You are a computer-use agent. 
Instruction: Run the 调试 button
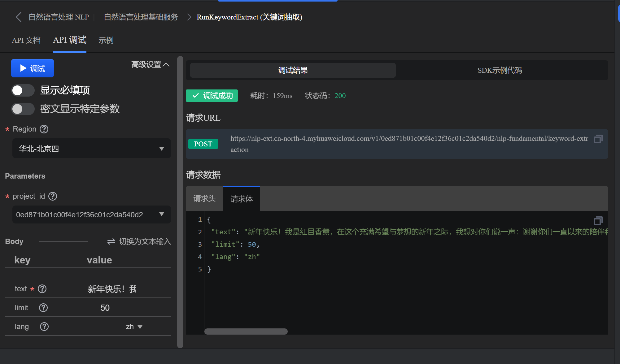33,68
